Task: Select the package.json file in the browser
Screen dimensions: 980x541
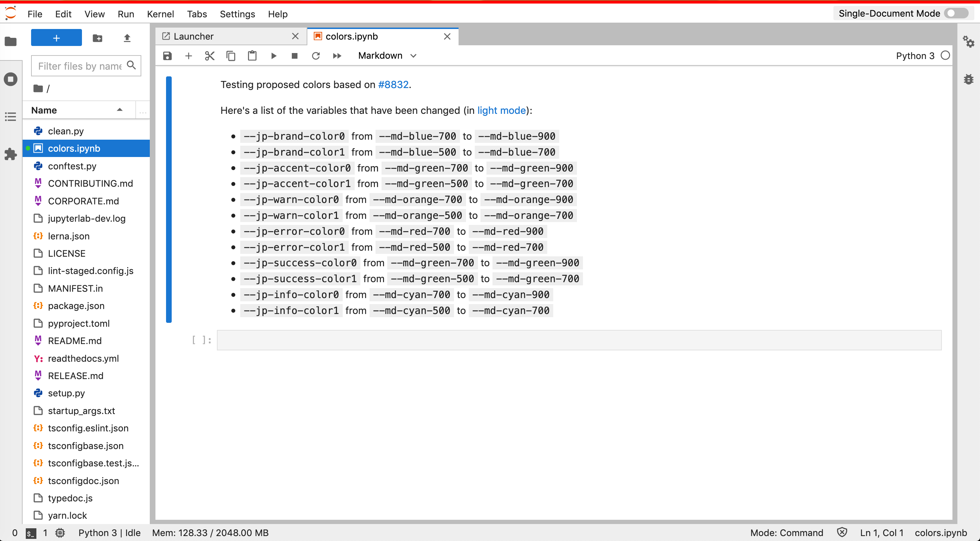Action: pyautogui.click(x=76, y=306)
